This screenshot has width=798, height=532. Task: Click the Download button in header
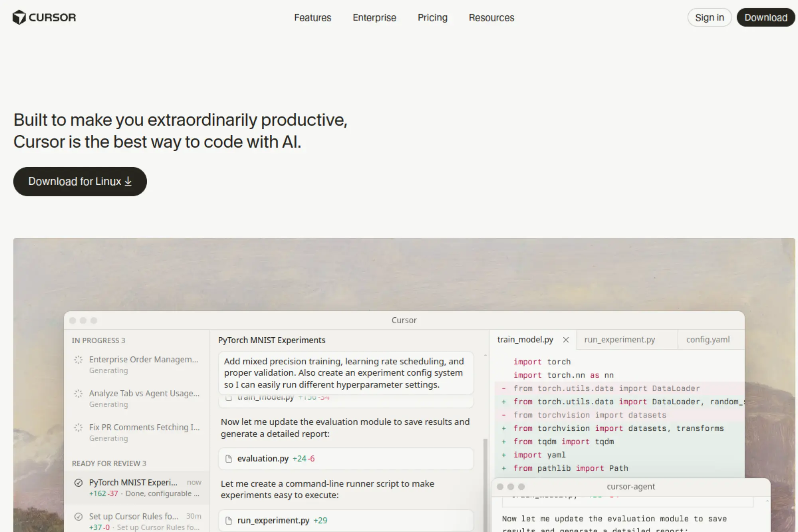pyautogui.click(x=765, y=18)
